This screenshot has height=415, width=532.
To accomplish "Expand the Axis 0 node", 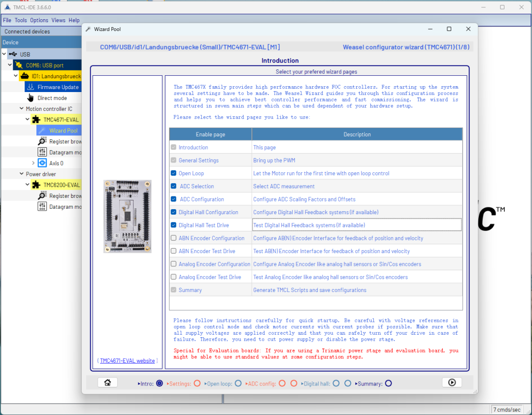I will [33, 163].
